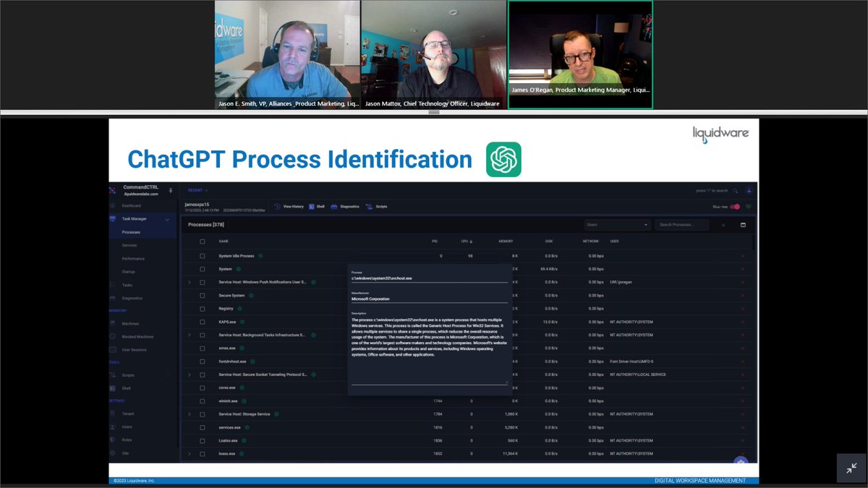Check the Registry row checkbox
The width and height of the screenshot is (868, 488).
(x=203, y=309)
